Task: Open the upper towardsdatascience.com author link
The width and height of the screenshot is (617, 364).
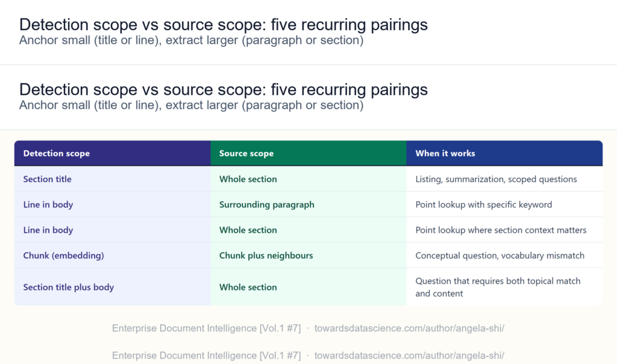Action: [x=409, y=328]
